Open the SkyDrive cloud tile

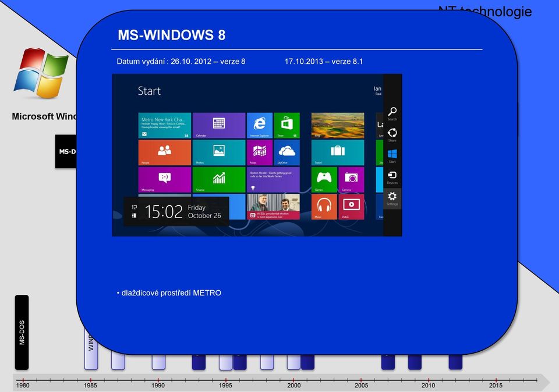click(x=287, y=152)
